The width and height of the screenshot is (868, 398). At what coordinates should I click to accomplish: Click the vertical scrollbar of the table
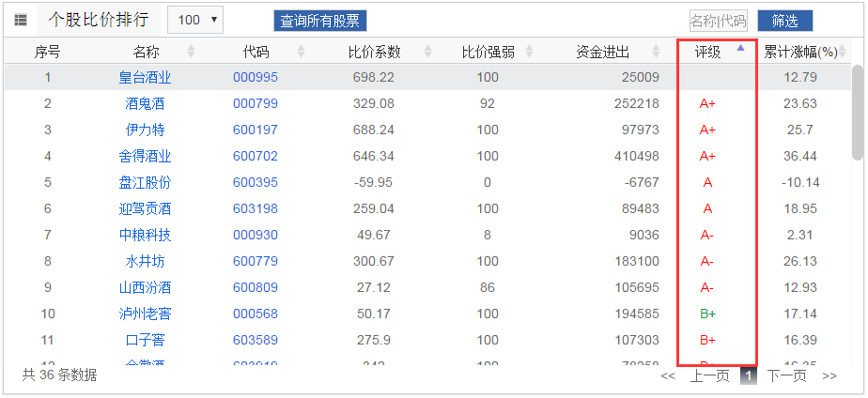(857, 113)
